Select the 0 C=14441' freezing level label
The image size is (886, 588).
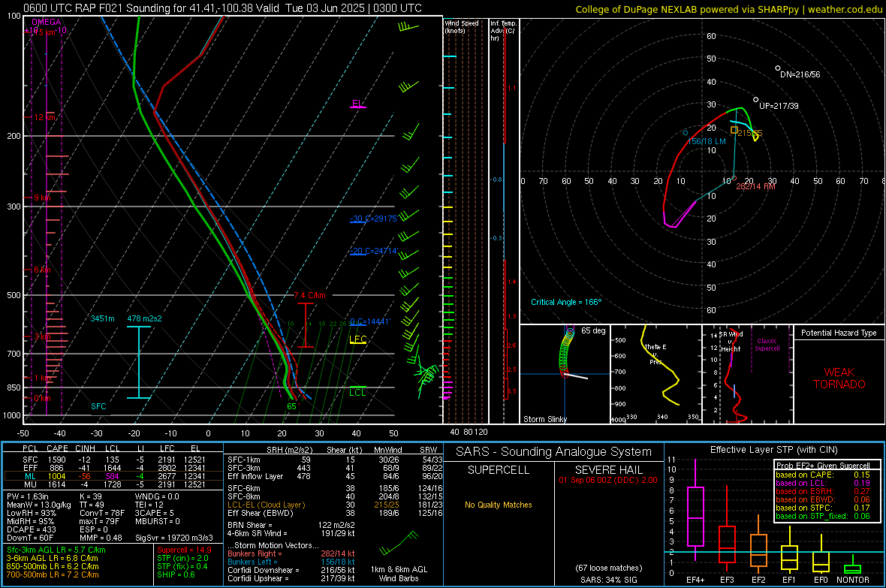point(369,321)
